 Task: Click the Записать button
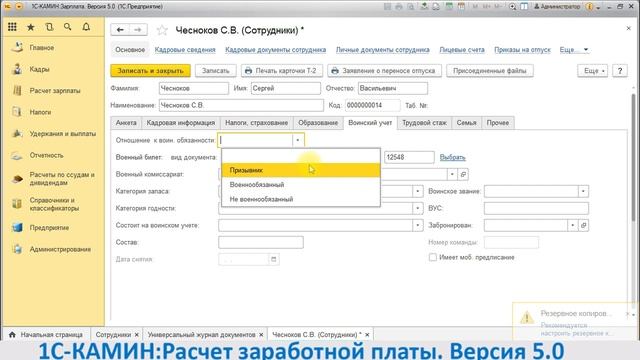216,71
